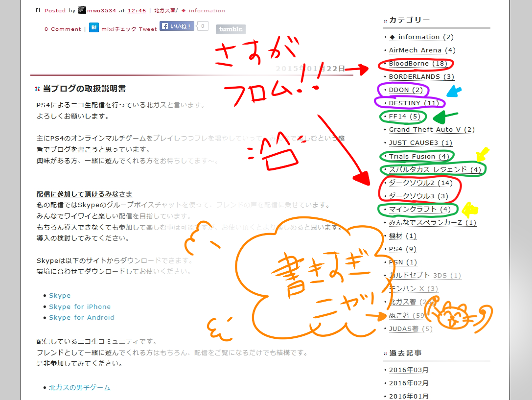Viewport: 532px width, 400px height.
Task: Select the Grand Theft Auto V (2) category
Action: 432,130
